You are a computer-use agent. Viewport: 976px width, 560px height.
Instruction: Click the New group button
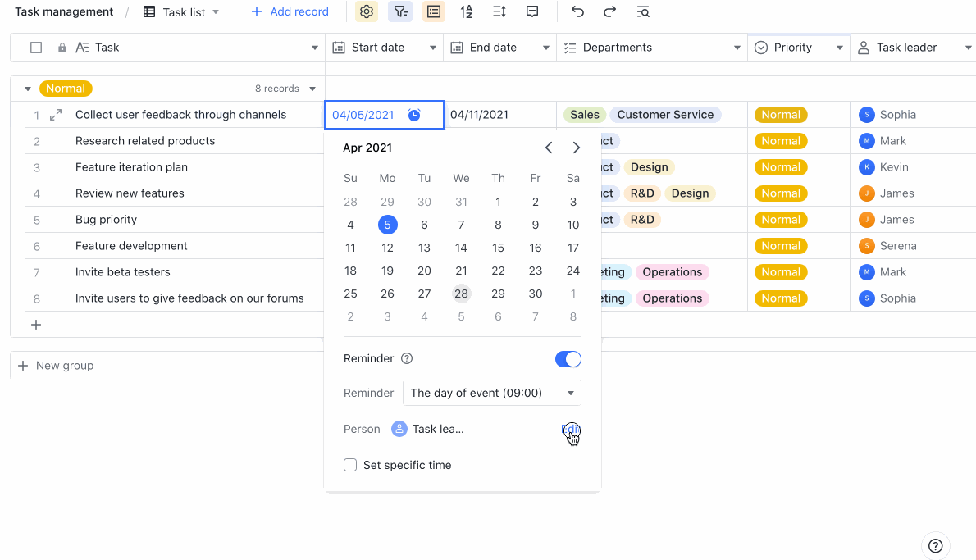pyautogui.click(x=57, y=365)
